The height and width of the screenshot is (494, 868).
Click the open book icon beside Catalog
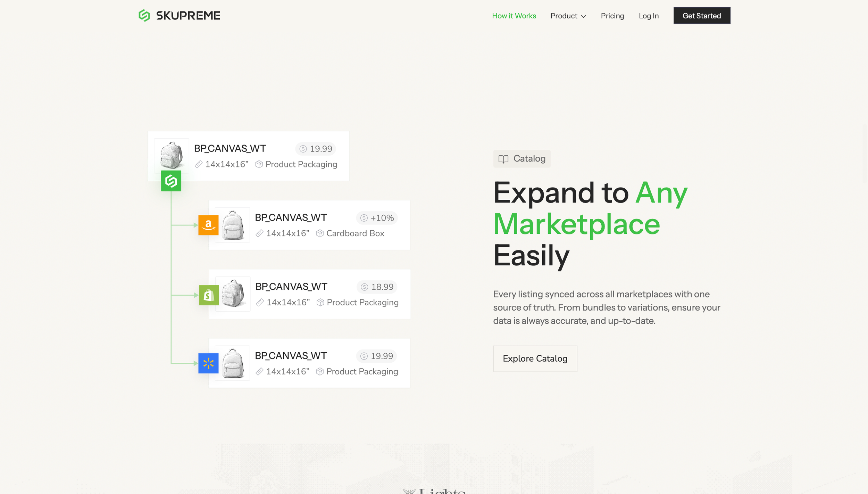click(503, 159)
